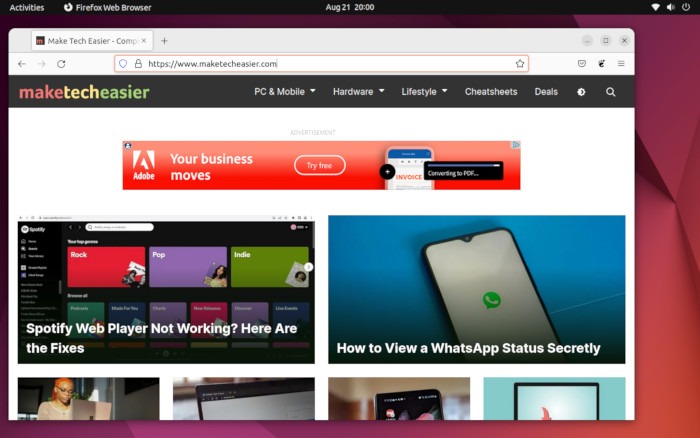
Task: Expand the Lifestyle dropdown menu
Action: [x=424, y=92]
